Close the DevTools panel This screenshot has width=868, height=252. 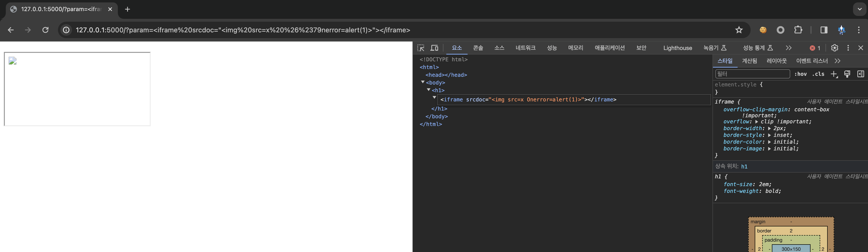(861, 48)
